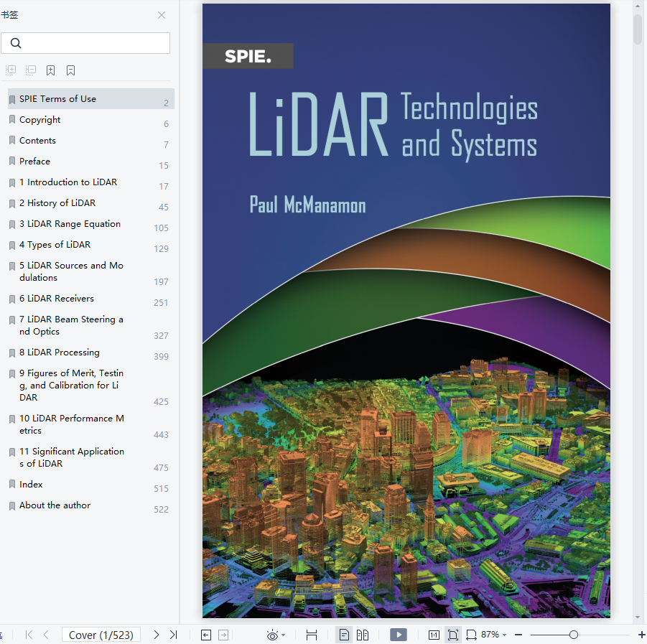Click the SPIE logo on the cover

248,56
